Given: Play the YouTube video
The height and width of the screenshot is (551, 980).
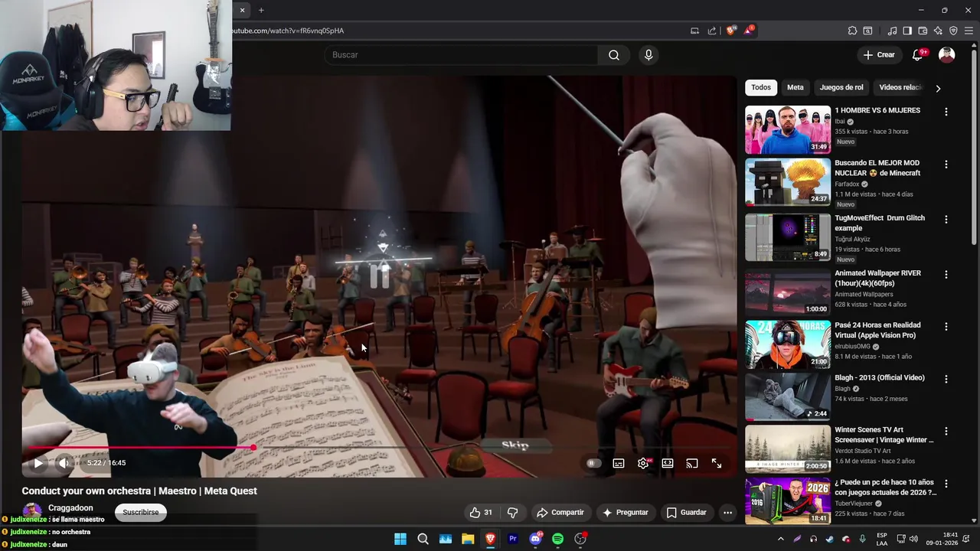Looking at the screenshot, I should point(38,463).
